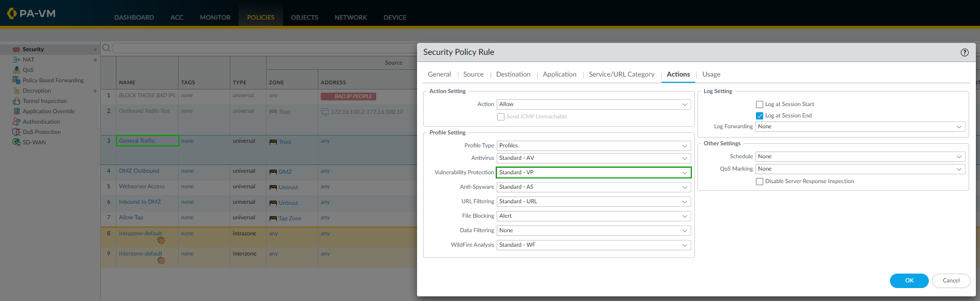
Task: Click the DoS Protection icon
Action: click(17, 132)
